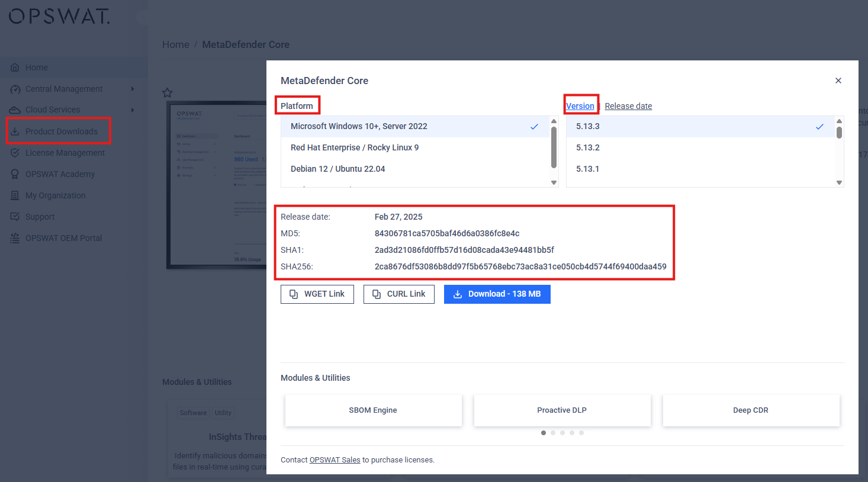The width and height of the screenshot is (868, 482).
Task: Click the Utility tag on background card
Action: [x=223, y=413]
